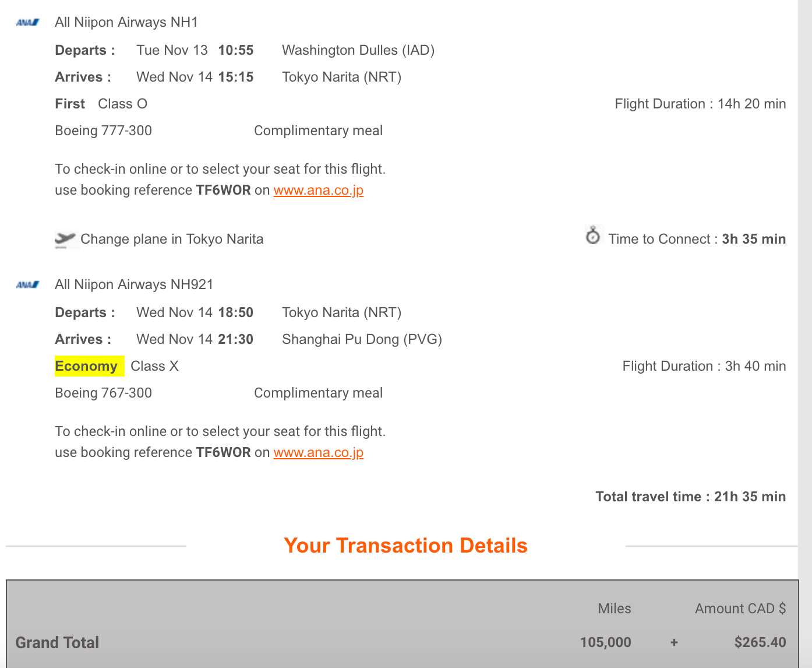Click the stopwatch icon near Time to Connect
The height and width of the screenshot is (668, 812).
tap(593, 235)
